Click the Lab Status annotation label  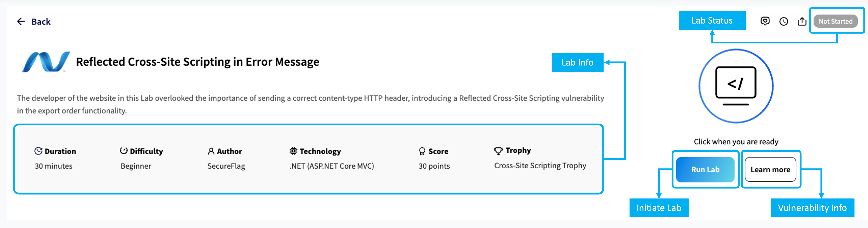coord(712,20)
